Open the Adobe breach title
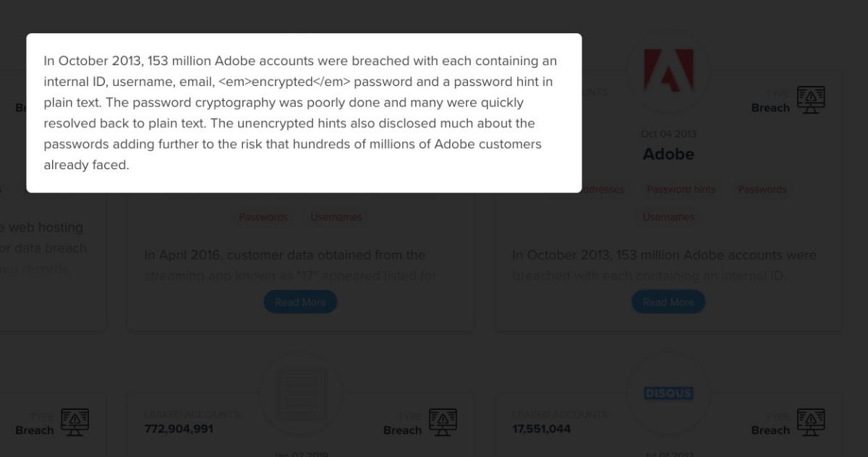This screenshot has height=457, width=868. (x=668, y=154)
